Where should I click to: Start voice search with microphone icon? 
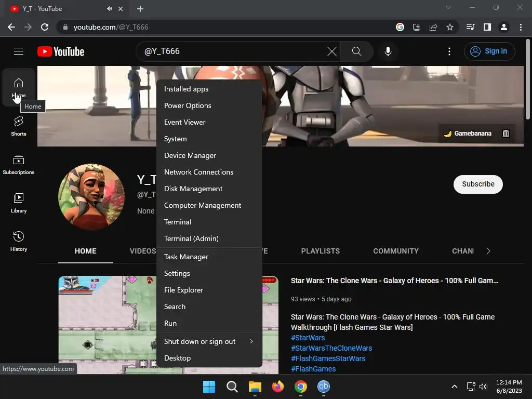coord(388,51)
